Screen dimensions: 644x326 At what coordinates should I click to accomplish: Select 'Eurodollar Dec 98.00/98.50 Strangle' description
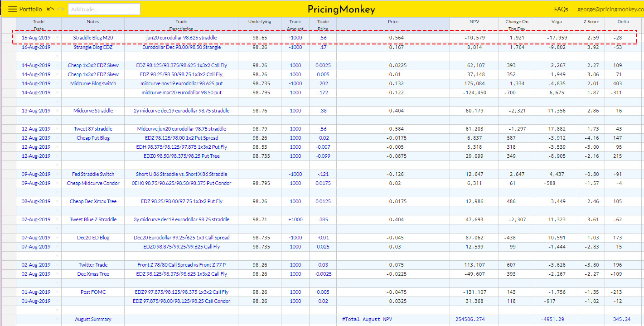(181, 47)
